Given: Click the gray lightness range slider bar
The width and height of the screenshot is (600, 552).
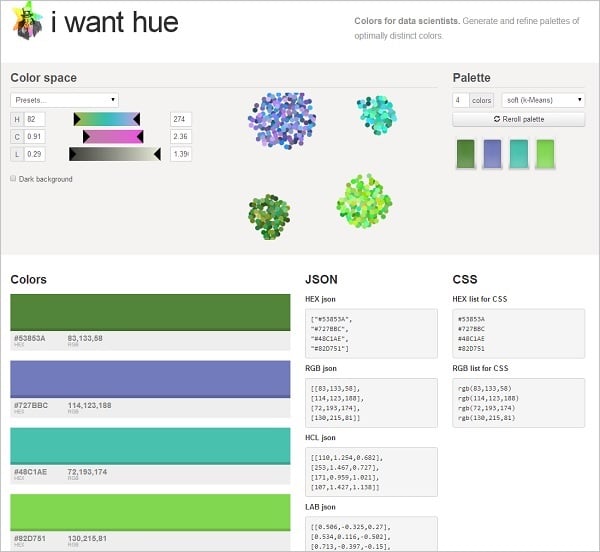Looking at the screenshot, I should point(115,154).
